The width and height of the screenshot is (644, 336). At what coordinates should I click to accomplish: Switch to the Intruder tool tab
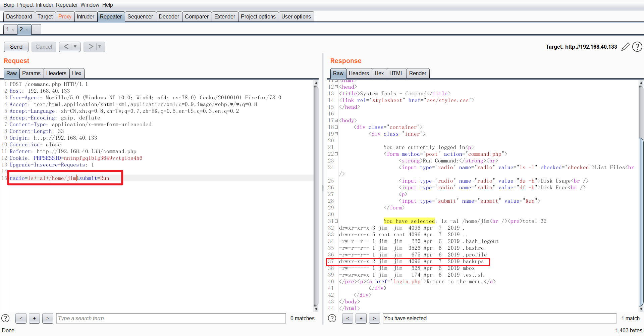[x=86, y=17]
